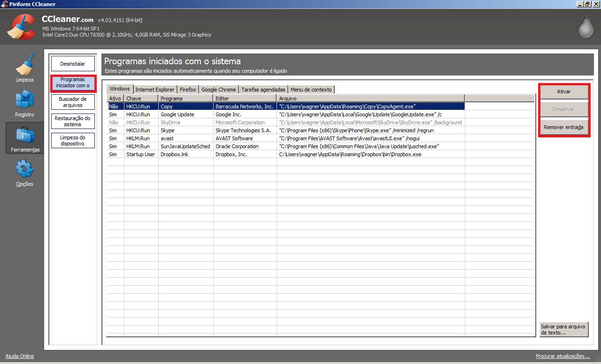
Task: Switch to Tarefas agendadas tab
Action: coord(263,90)
